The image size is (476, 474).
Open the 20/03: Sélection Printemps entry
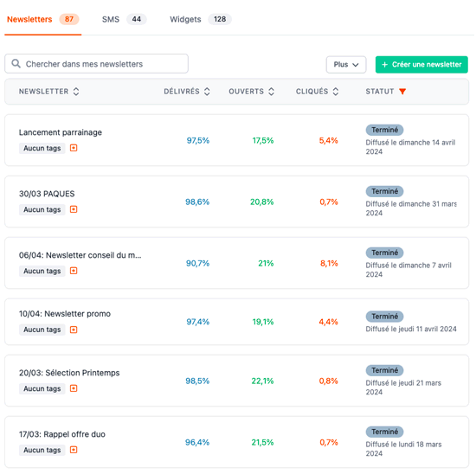coord(69,373)
